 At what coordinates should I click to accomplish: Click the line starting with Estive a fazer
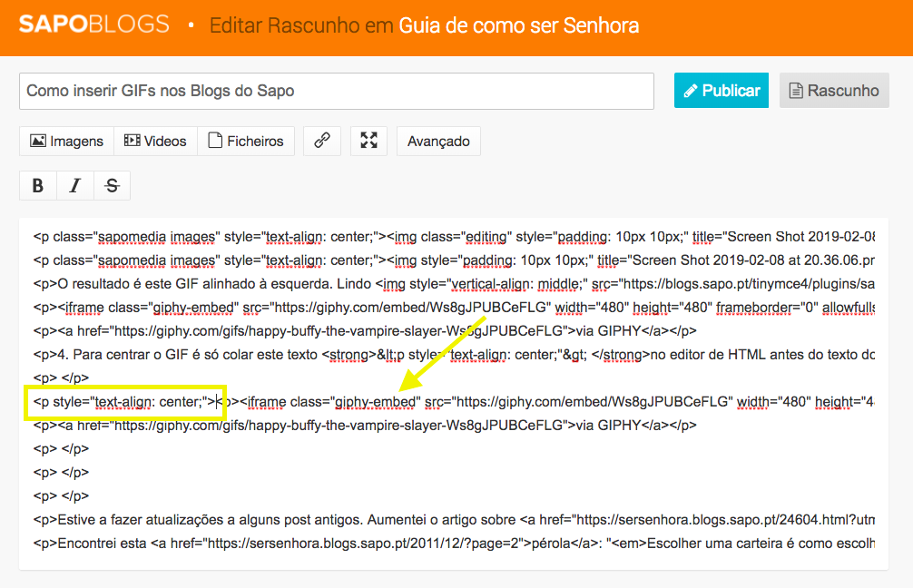(454, 520)
